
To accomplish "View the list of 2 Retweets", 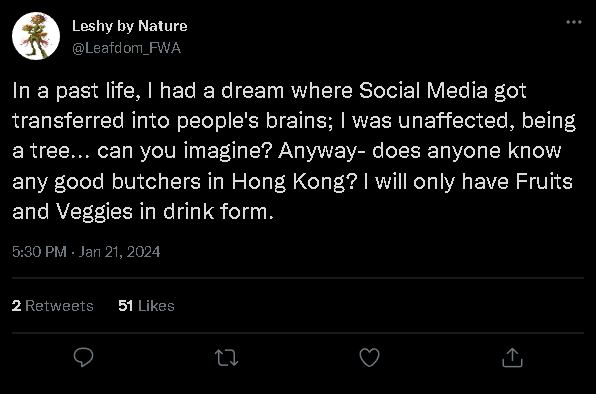I will [52, 306].
